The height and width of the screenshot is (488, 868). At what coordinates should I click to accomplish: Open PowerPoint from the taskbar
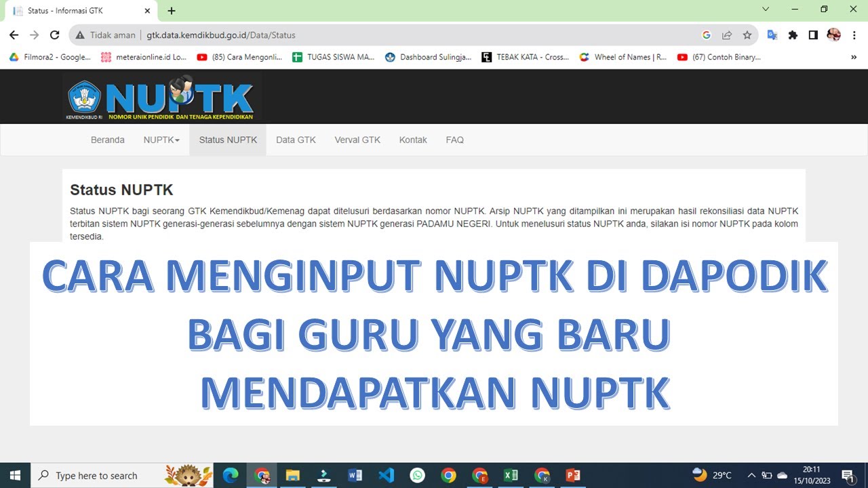point(573,475)
